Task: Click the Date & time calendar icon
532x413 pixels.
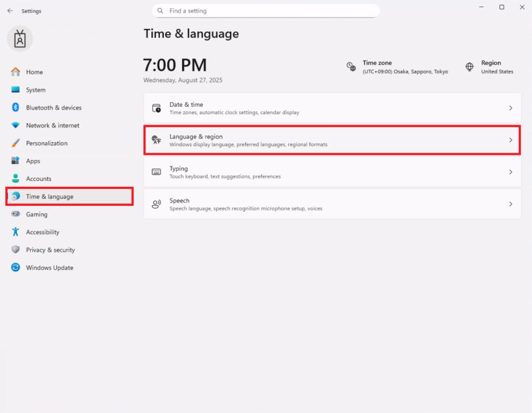Action: click(157, 108)
